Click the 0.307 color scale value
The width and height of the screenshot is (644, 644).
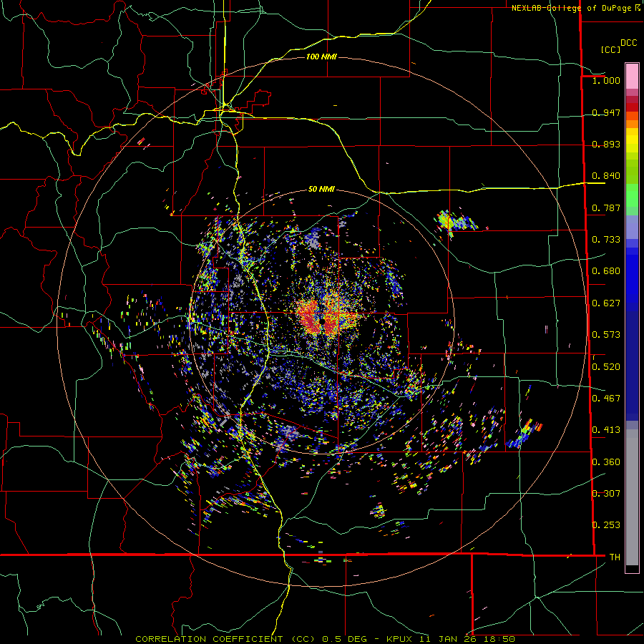click(x=606, y=493)
